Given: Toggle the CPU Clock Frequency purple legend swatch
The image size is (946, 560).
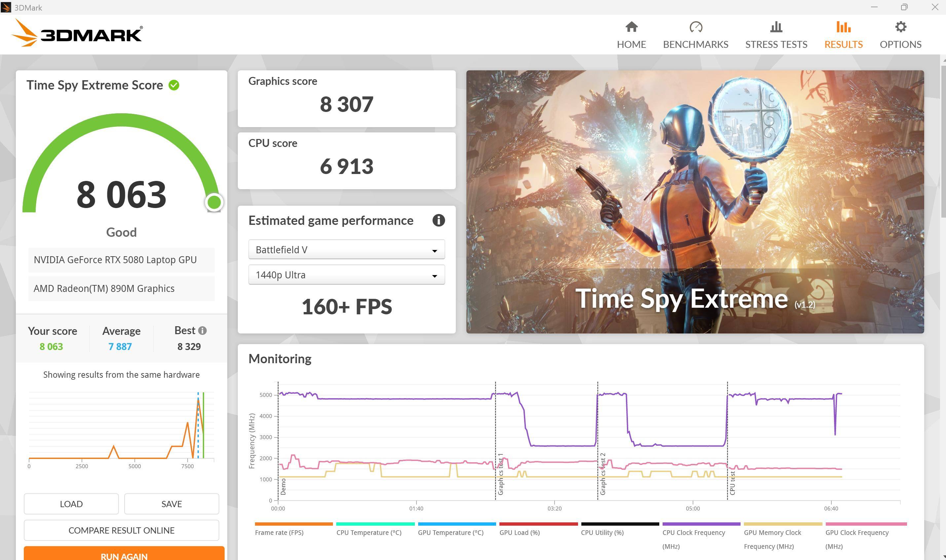Looking at the screenshot, I should (x=701, y=524).
